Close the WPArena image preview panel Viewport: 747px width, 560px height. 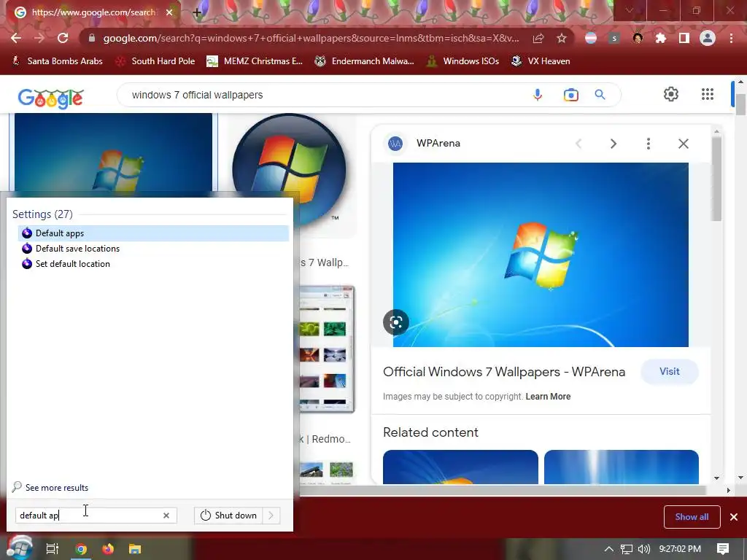tap(683, 144)
